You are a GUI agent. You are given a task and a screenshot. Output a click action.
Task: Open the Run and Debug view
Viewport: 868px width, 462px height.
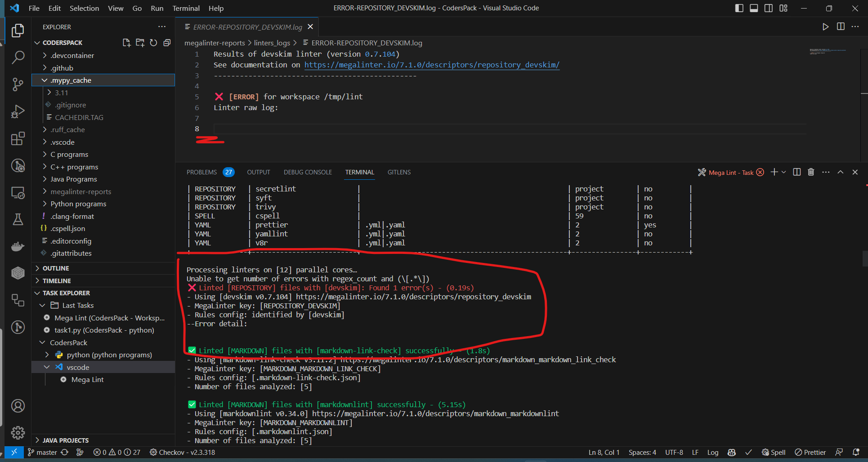point(18,111)
